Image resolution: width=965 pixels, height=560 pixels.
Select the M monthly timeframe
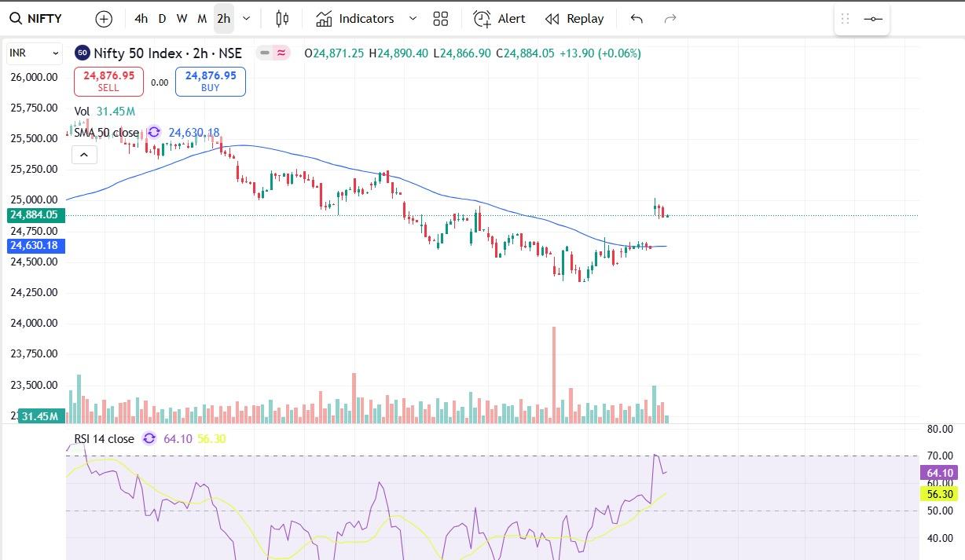click(x=202, y=18)
